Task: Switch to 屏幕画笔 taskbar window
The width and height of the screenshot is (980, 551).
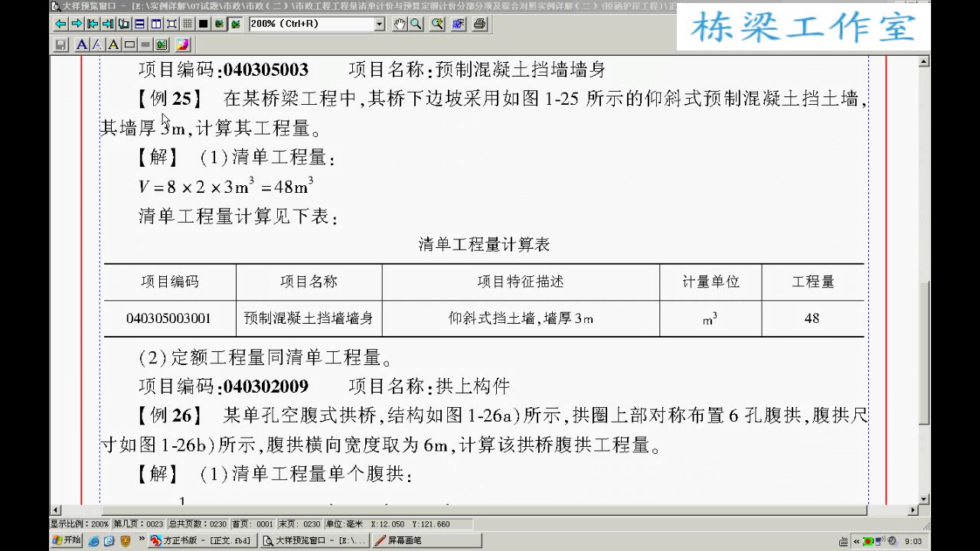Action: [x=426, y=541]
